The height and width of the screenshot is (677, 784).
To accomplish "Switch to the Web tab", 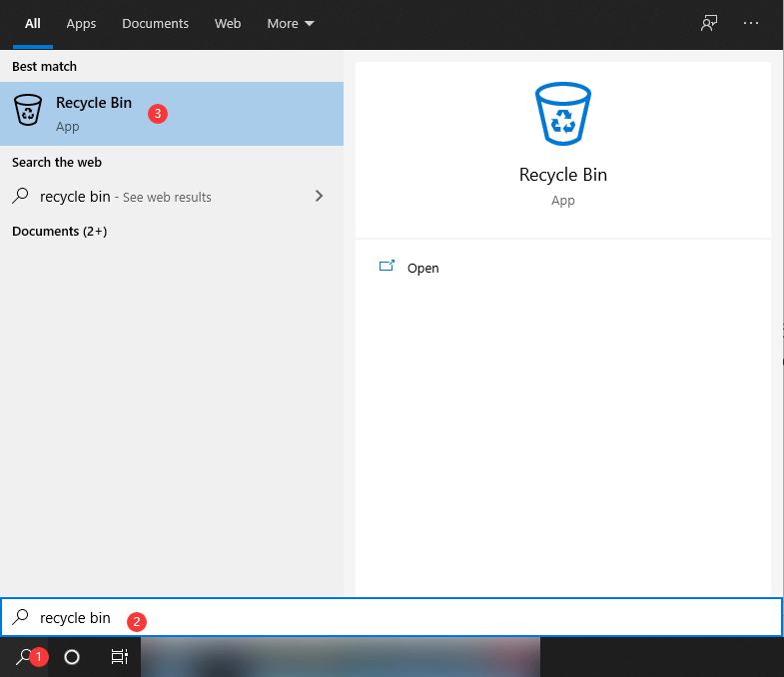I will tap(228, 24).
